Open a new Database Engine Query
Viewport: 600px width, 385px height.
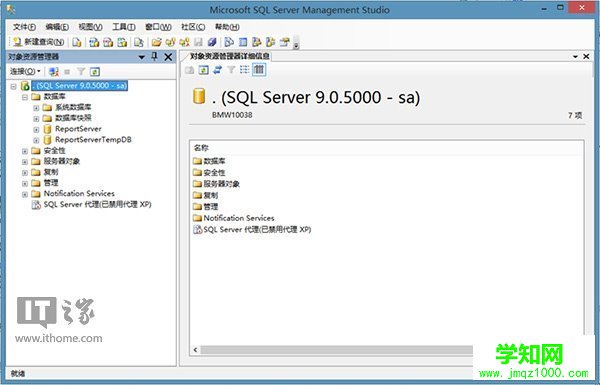pyautogui.click(x=77, y=42)
